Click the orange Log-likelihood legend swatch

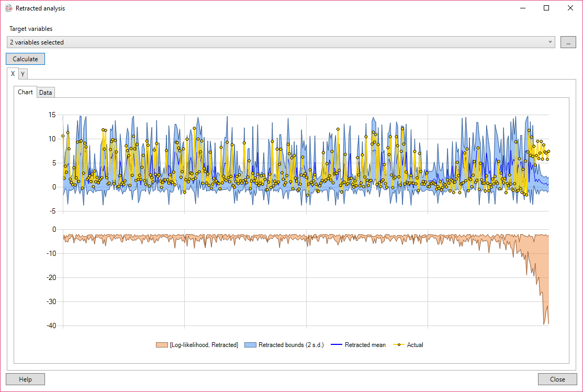[x=161, y=345]
